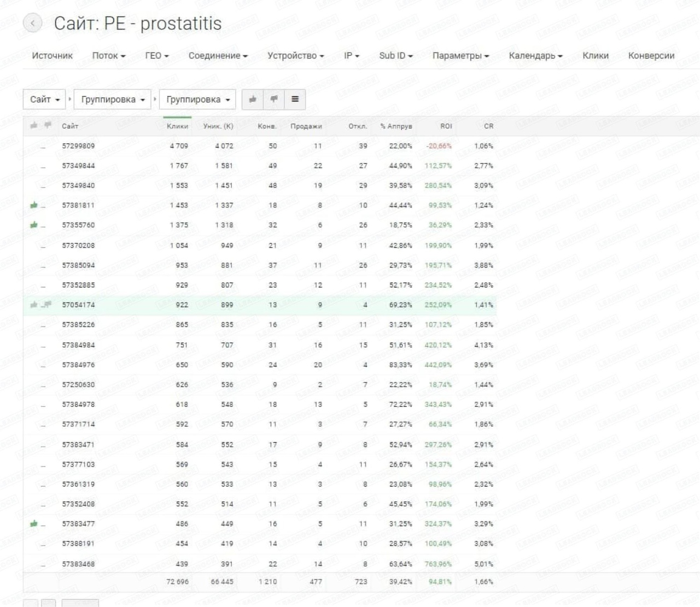Image resolution: width=700 pixels, height=607 pixels.
Task: Click approval value 83,33%
Action: (x=401, y=365)
